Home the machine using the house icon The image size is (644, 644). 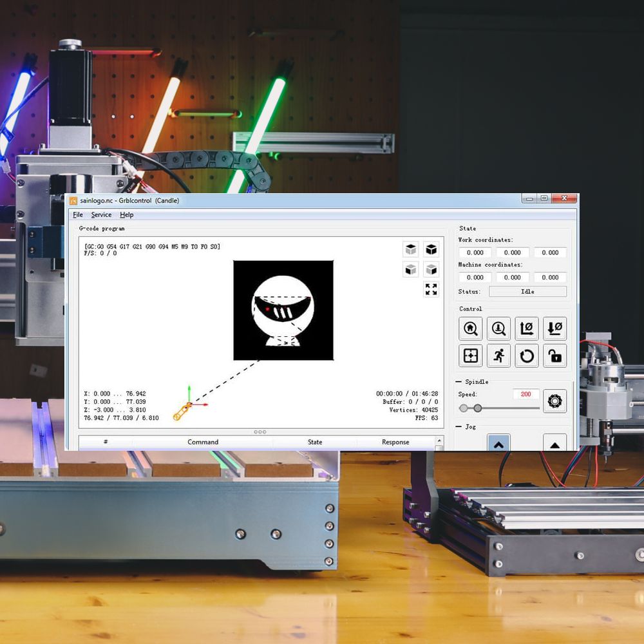pos(470,328)
